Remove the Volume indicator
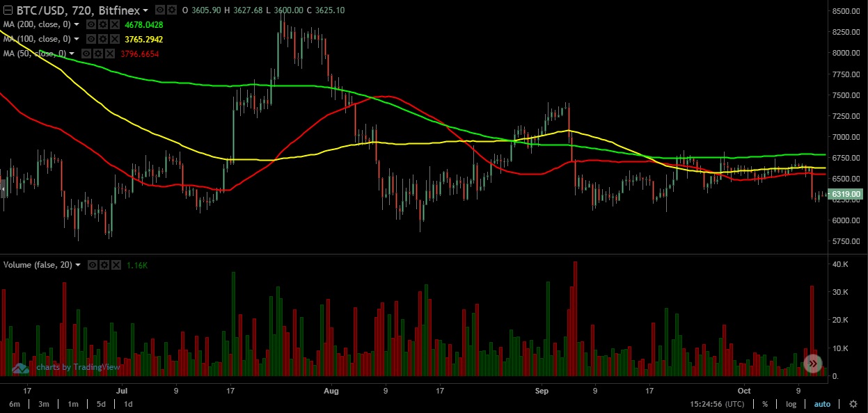This screenshot has height=413, width=868. (116, 266)
